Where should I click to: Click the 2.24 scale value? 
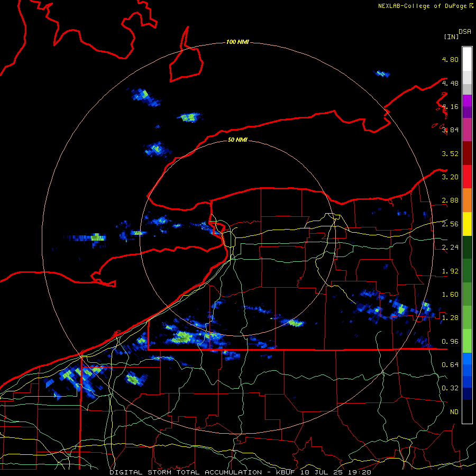(450, 247)
